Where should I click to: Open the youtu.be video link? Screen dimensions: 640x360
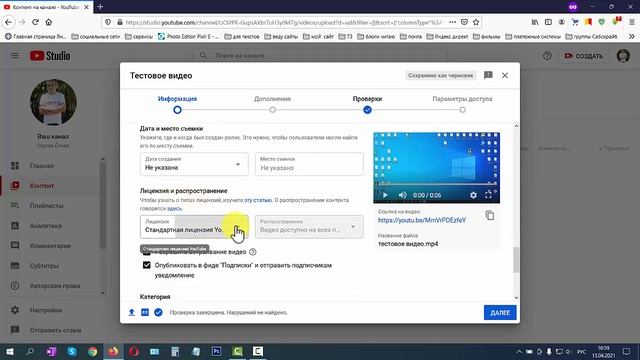click(x=422, y=220)
